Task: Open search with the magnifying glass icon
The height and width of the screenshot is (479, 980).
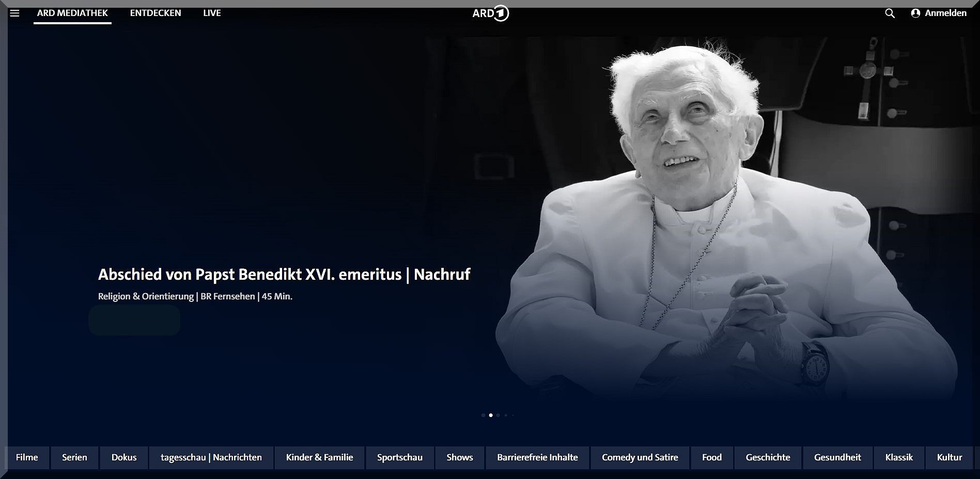Action: coord(890,13)
